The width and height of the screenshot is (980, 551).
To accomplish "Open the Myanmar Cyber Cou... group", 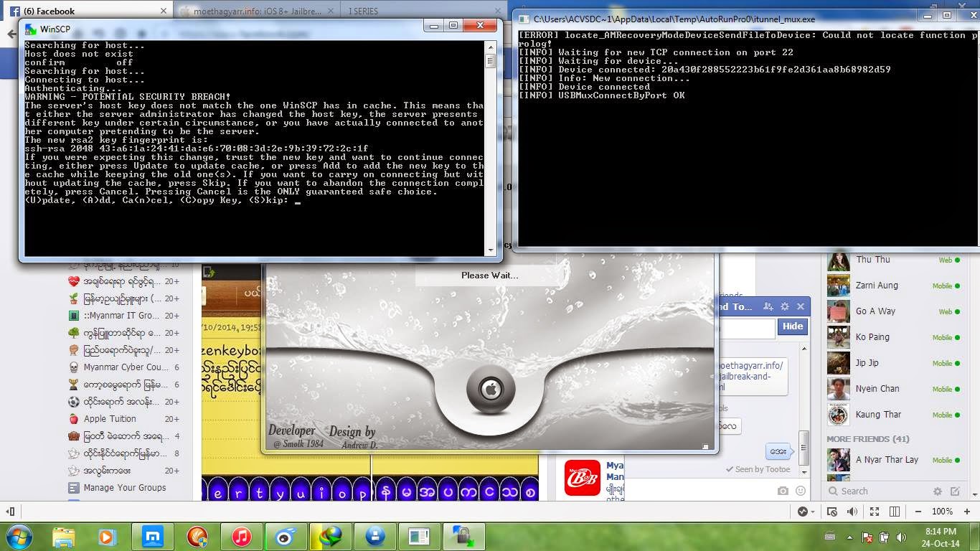I will coord(123,367).
